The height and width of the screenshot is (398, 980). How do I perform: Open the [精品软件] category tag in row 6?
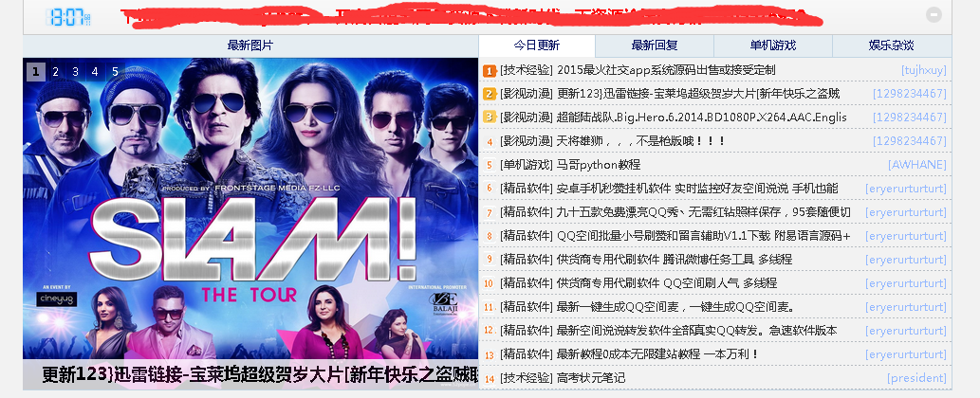527,189
